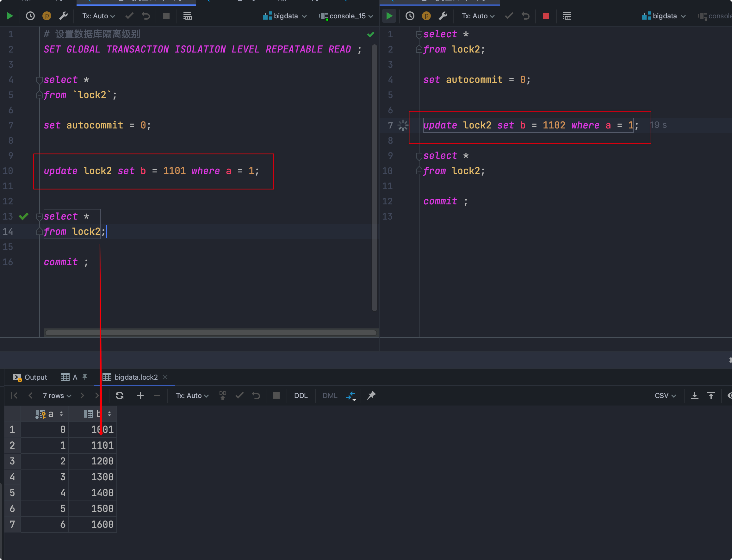Click the DDL button

pyautogui.click(x=301, y=395)
